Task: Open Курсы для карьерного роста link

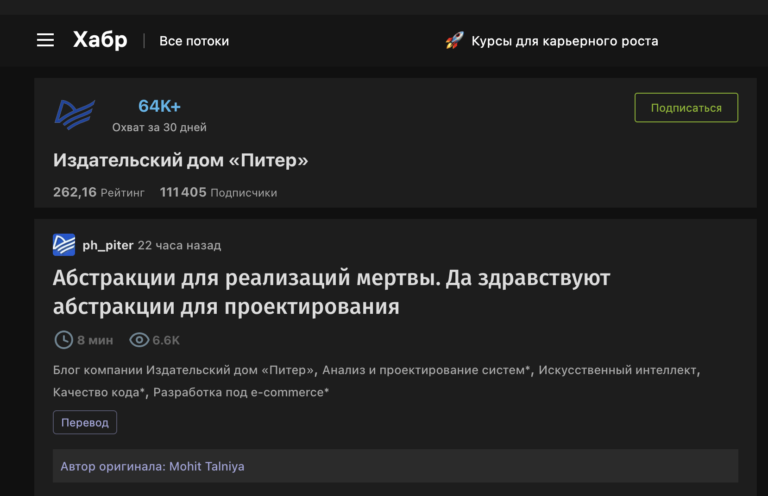Action: point(565,41)
